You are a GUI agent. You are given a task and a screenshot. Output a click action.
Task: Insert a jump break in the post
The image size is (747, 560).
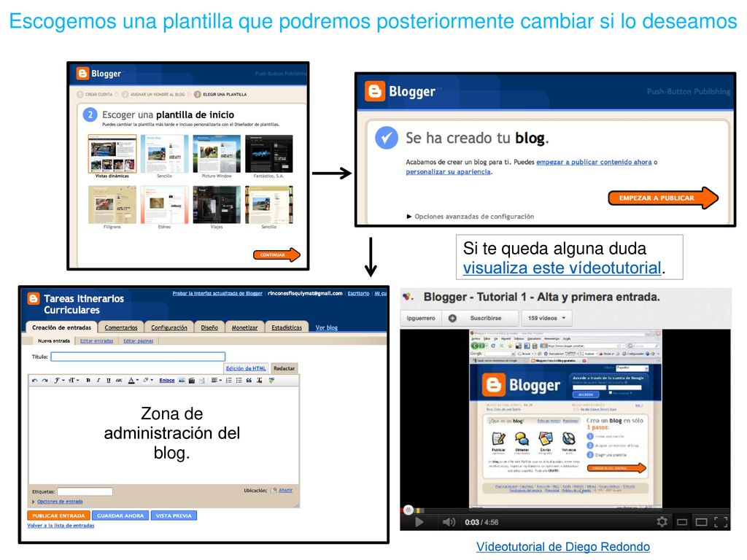pos(202,381)
